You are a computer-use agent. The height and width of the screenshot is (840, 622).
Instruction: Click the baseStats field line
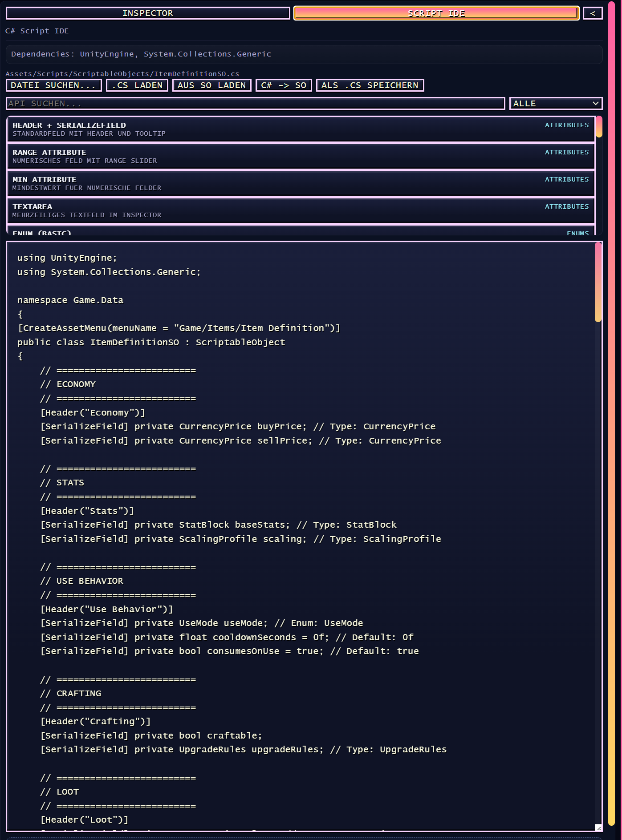click(x=219, y=525)
